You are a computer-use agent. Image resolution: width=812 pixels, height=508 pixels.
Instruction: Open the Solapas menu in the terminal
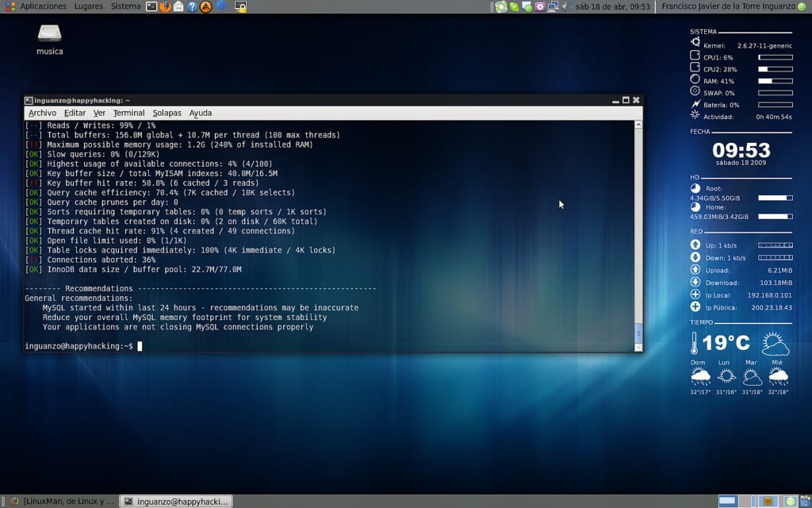167,113
